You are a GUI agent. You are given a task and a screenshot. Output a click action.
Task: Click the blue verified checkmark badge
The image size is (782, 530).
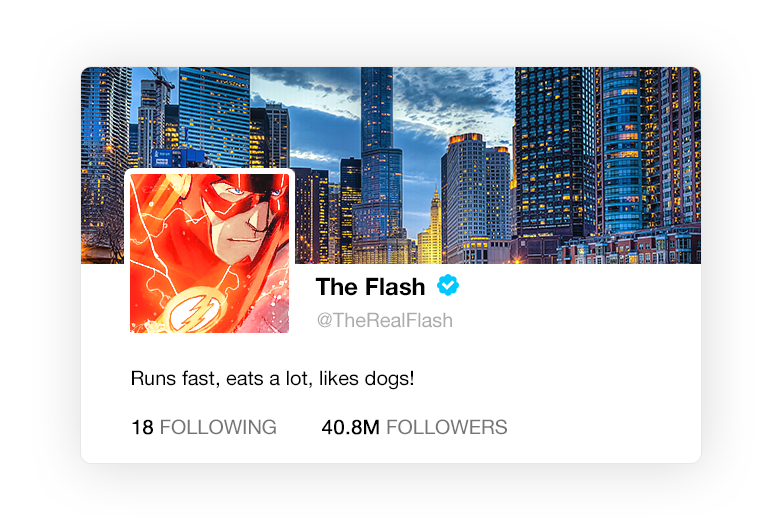[x=448, y=286]
